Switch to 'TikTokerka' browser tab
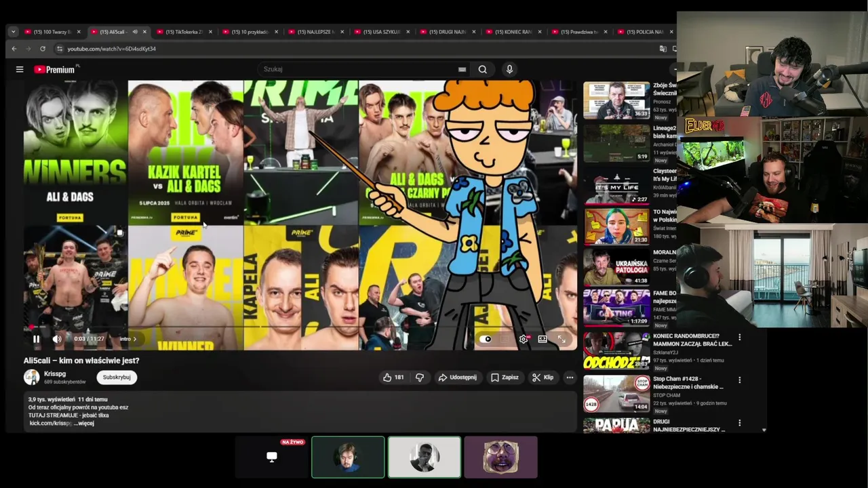Image resolution: width=868 pixels, height=488 pixels. click(184, 32)
